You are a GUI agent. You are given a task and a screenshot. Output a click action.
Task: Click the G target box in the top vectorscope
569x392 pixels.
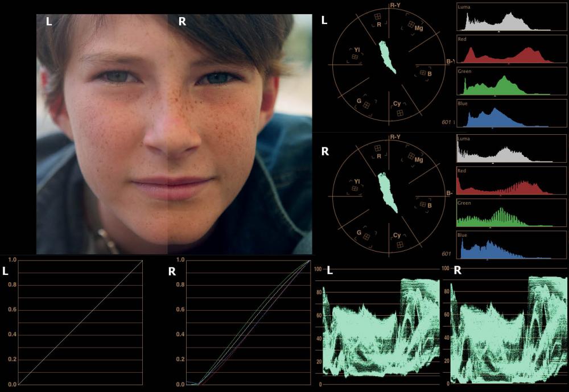[366, 105]
